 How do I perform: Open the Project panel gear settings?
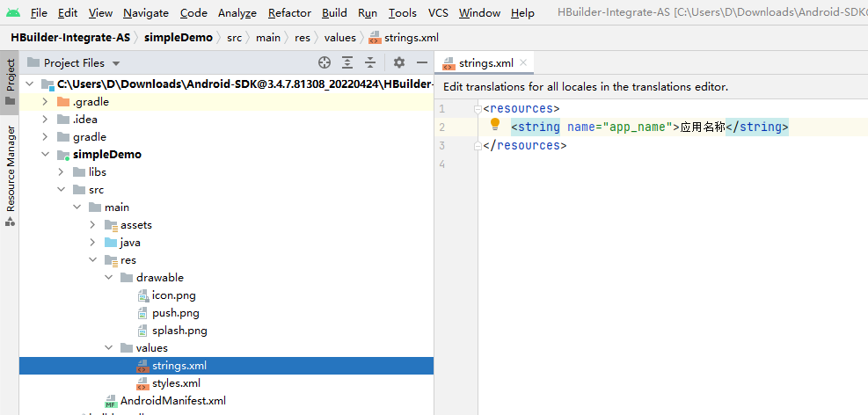click(399, 62)
